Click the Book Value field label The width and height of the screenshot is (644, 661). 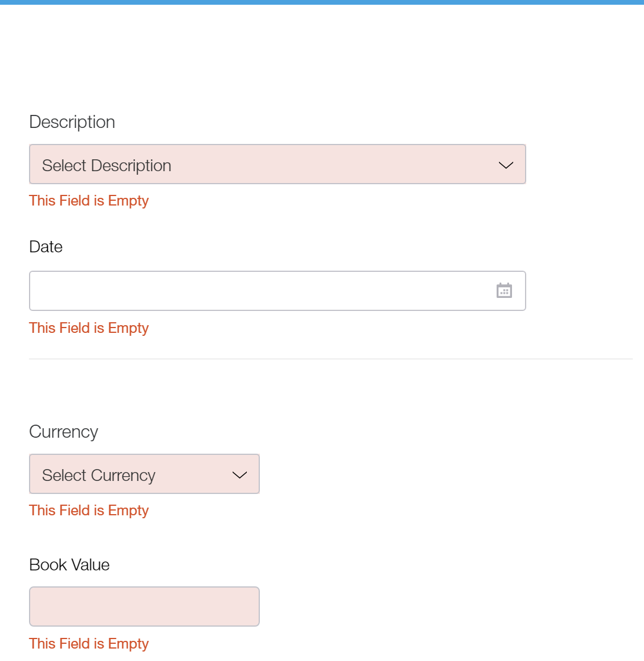point(69,564)
